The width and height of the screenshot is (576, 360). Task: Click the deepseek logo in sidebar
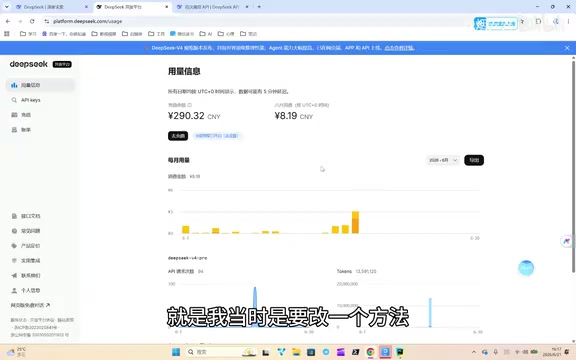pyautogui.click(x=29, y=64)
